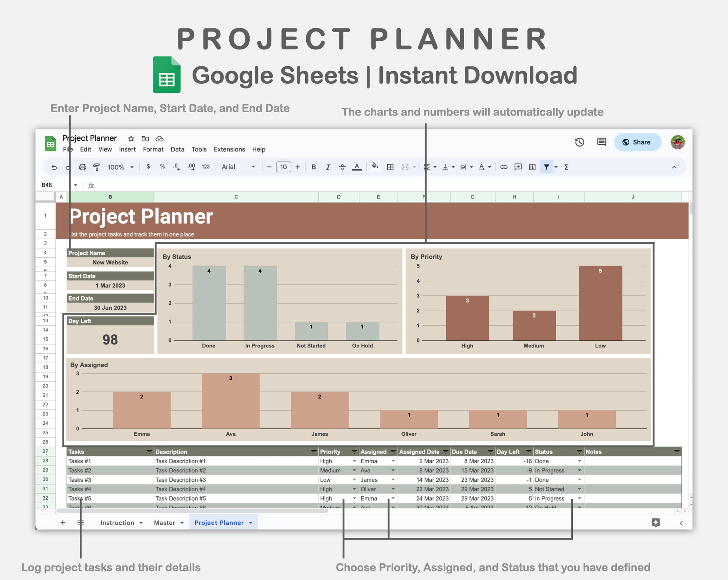728x580 pixels.
Task: Click the insert link icon
Action: coord(504,167)
